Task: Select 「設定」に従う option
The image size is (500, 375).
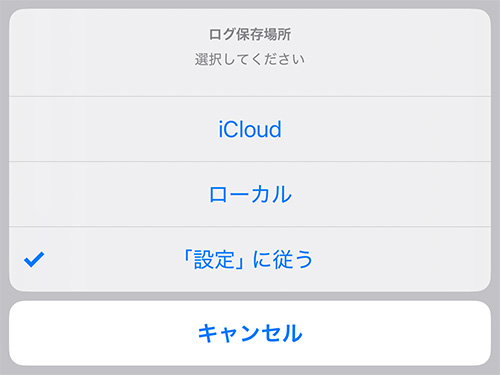Action: (250, 259)
